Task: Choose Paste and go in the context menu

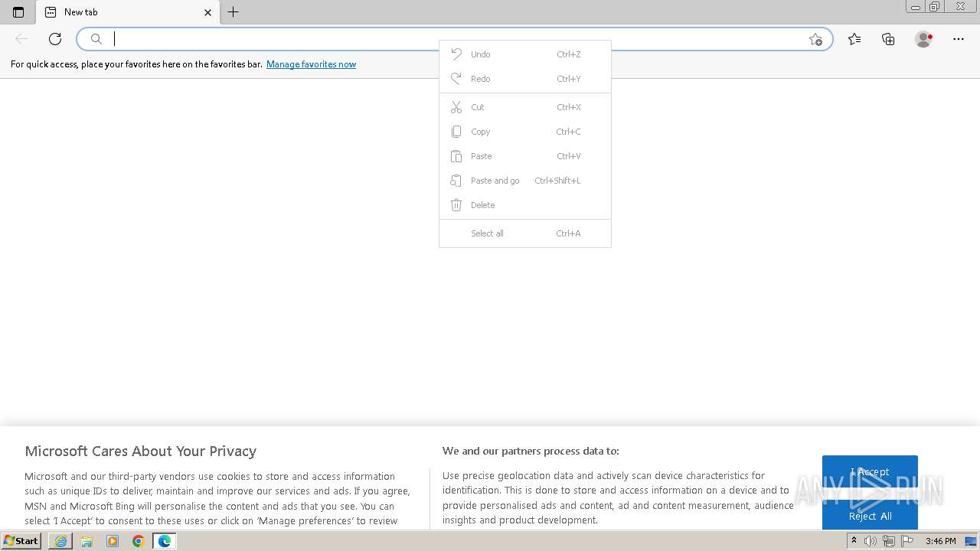Action: pyautogui.click(x=525, y=181)
